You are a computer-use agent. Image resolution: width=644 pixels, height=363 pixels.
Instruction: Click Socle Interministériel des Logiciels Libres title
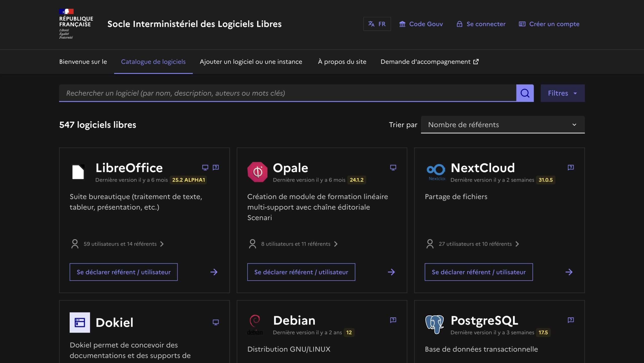pos(194,24)
